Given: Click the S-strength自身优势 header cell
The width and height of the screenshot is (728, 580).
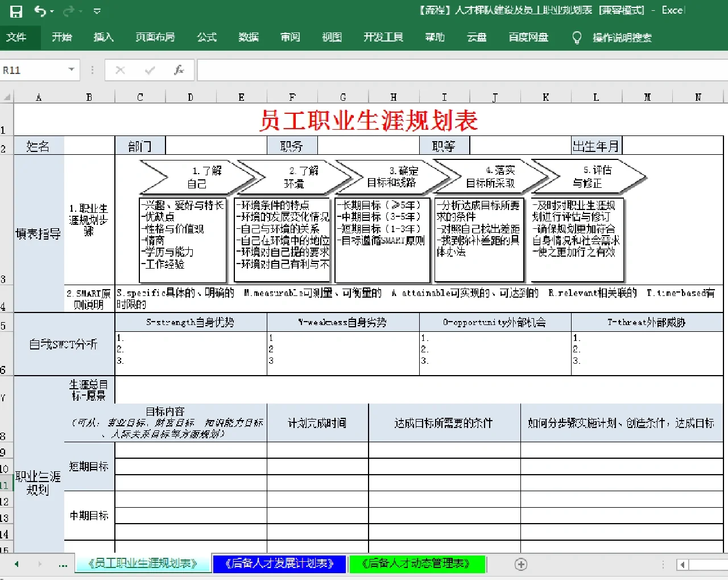Looking at the screenshot, I should point(191,322).
